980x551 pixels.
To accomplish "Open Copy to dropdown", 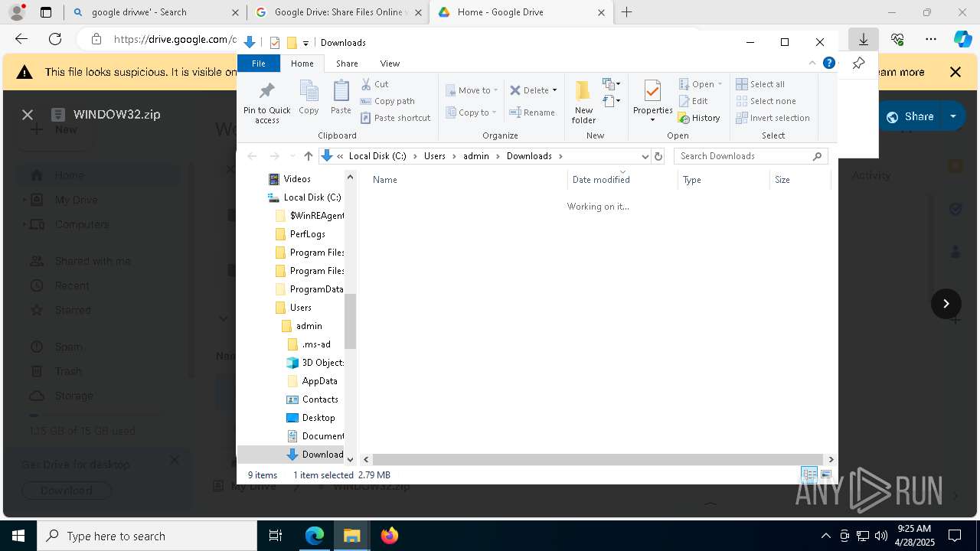I will 472,112.
